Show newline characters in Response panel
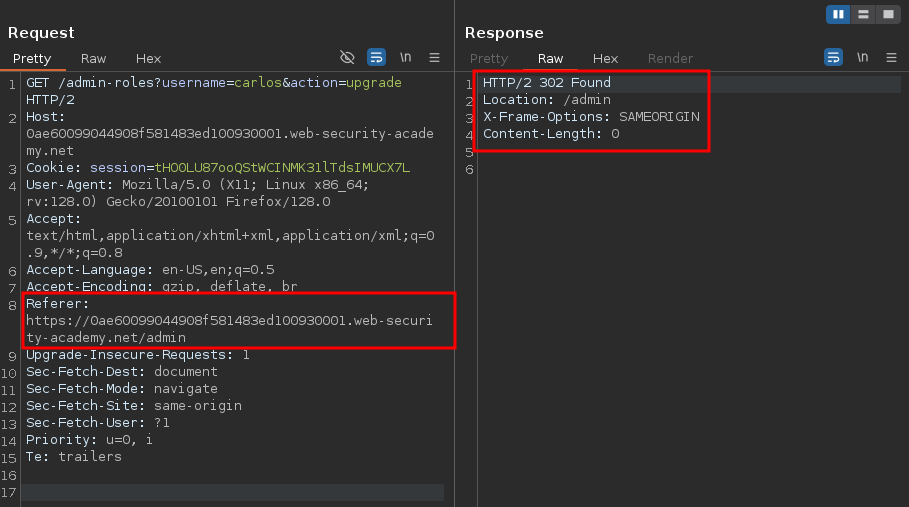The width and height of the screenshot is (909, 507). 862,58
